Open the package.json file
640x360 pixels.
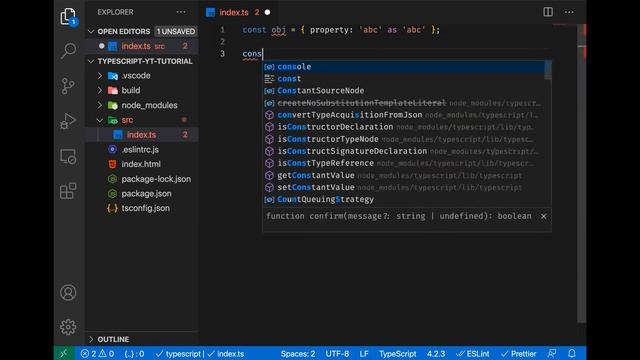pyautogui.click(x=146, y=193)
